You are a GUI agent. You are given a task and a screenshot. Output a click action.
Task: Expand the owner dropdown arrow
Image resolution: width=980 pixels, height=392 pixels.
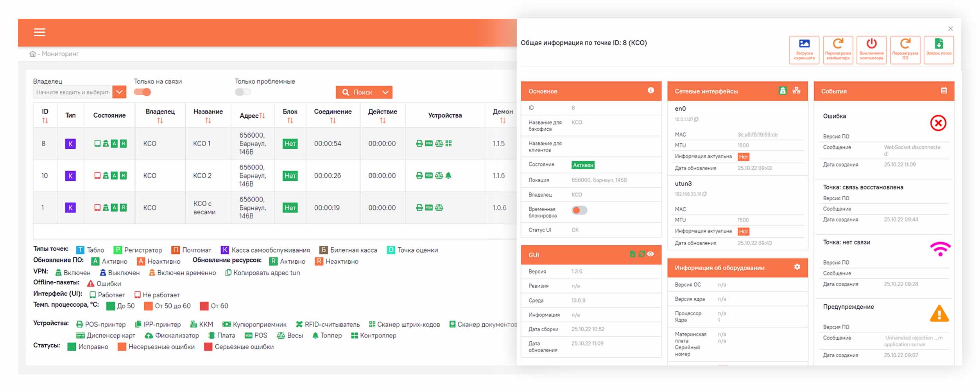(x=119, y=92)
